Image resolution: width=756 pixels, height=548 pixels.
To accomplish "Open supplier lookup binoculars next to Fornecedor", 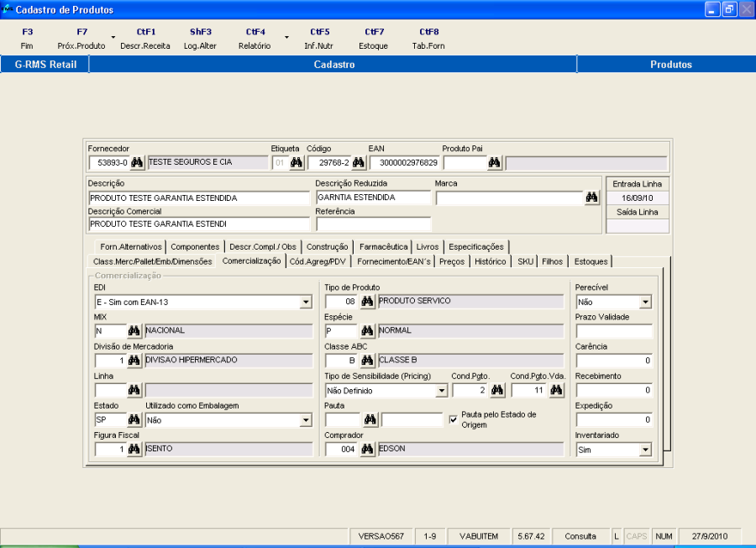I will 137,162.
